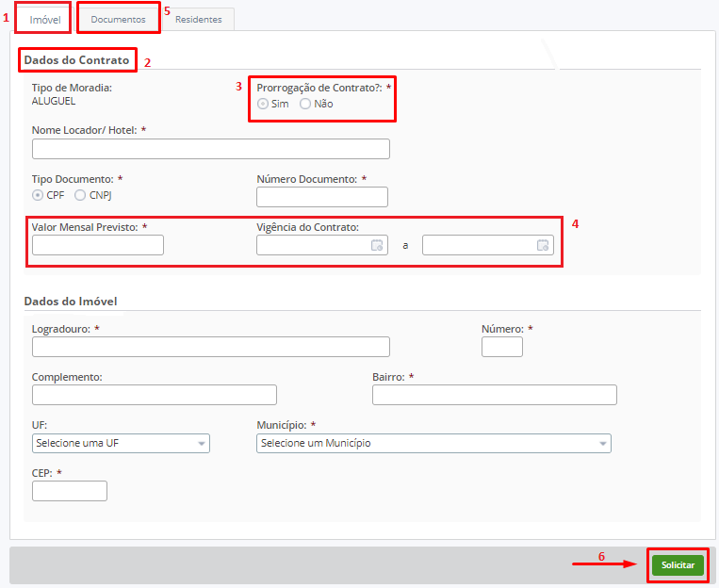Go to the Residentes tab
The width and height of the screenshot is (719, 588).
[x=198, y=19]
